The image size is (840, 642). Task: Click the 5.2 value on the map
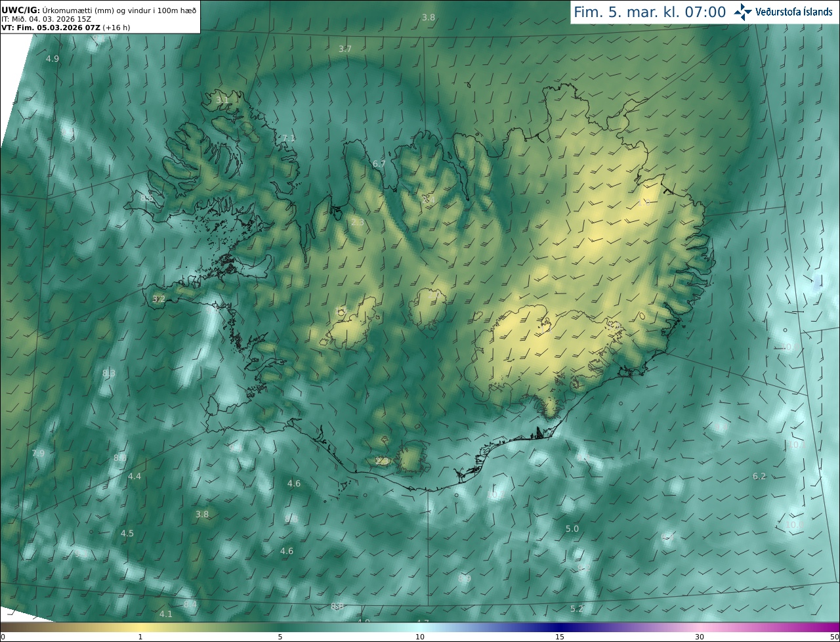[577, 609]
